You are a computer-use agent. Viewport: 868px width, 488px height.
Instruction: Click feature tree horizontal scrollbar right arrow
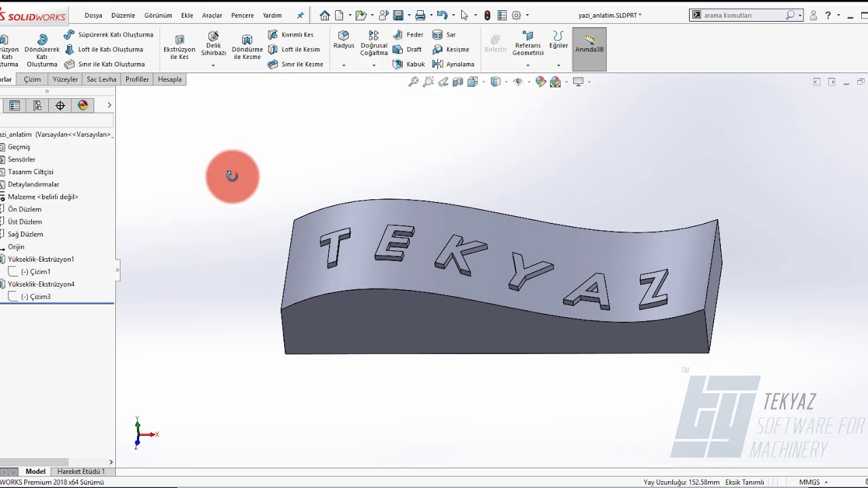111,462
